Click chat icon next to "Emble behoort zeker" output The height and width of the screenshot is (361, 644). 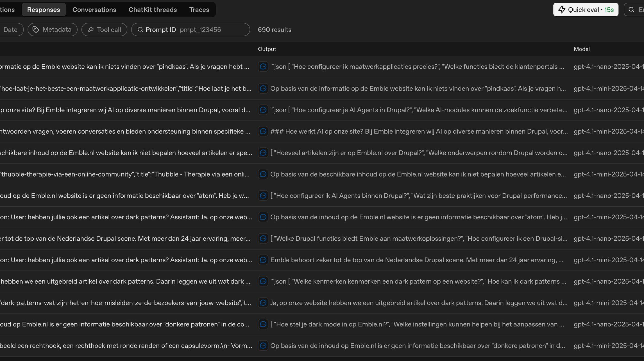click(263, 260)
